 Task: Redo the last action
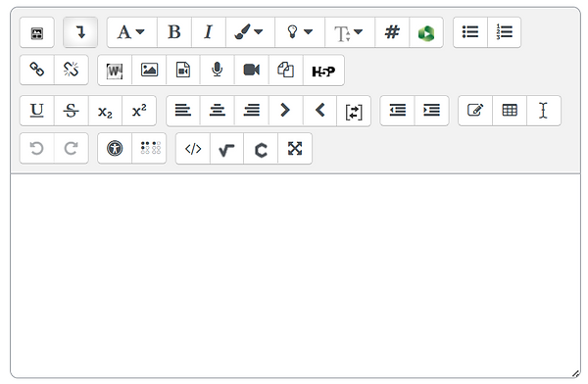[72, 149]
